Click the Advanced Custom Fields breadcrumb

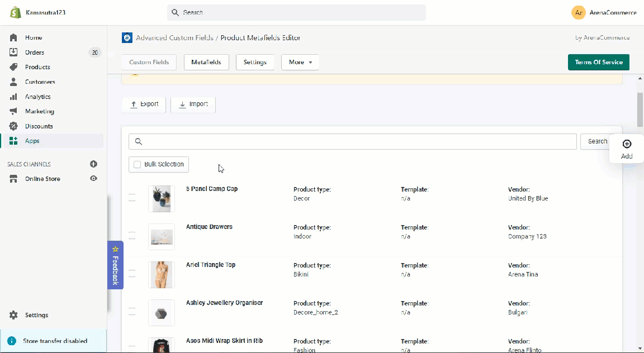(174, 38)
